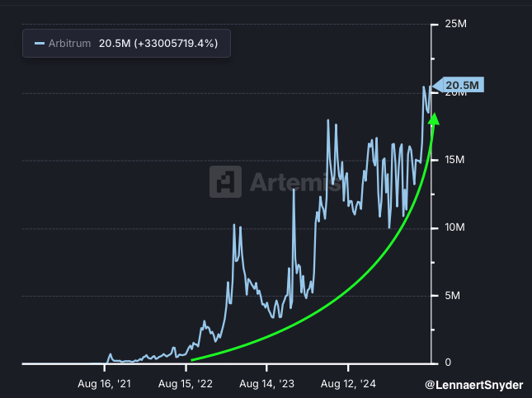532x398 pixels.
Task: Click the Aug 15, '22 date label
Action: [x=186, y=384]
